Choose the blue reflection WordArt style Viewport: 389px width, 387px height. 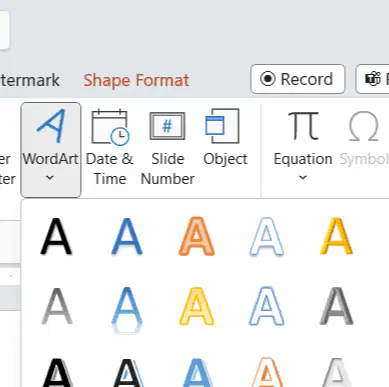click(x=127, y=310)
